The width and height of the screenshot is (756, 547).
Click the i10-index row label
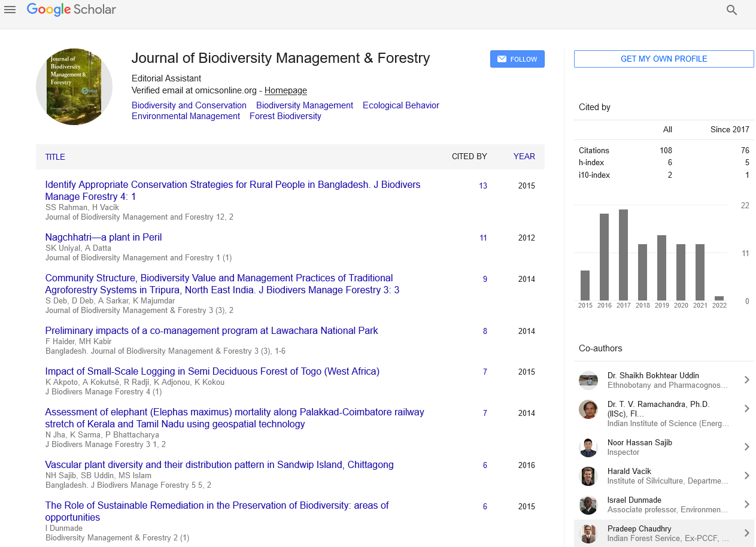click(x=596, y=175)
